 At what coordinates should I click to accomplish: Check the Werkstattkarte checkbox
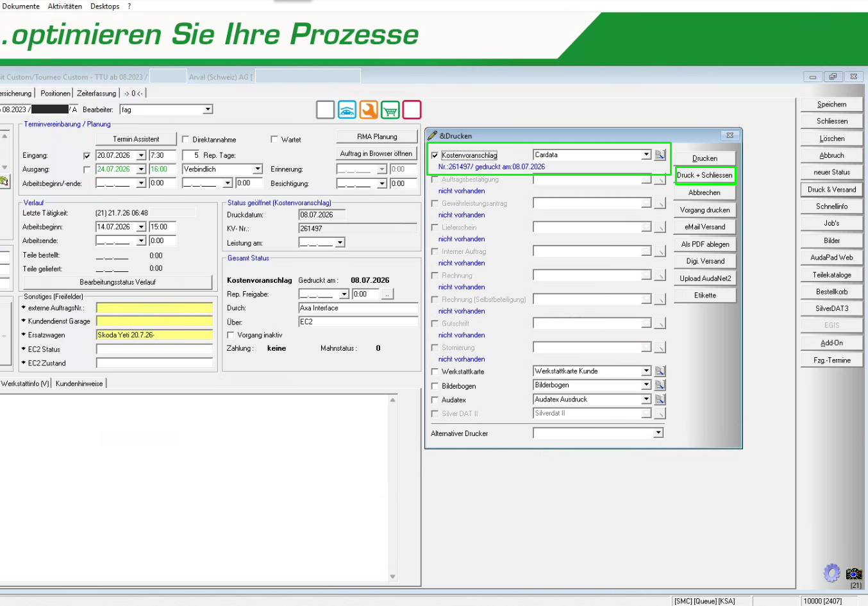[435, 372]
